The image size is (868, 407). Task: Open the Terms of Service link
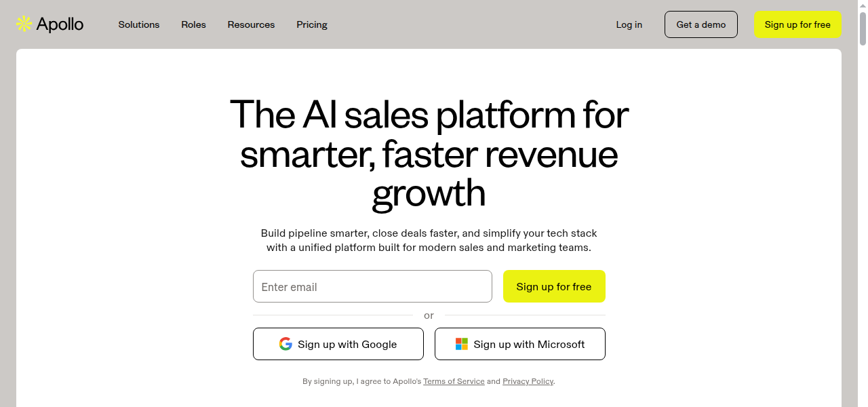(454, 381)
